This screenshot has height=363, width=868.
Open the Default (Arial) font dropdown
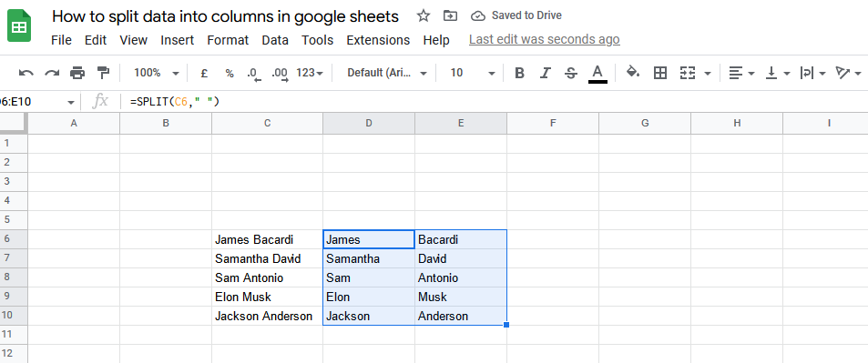387,73
